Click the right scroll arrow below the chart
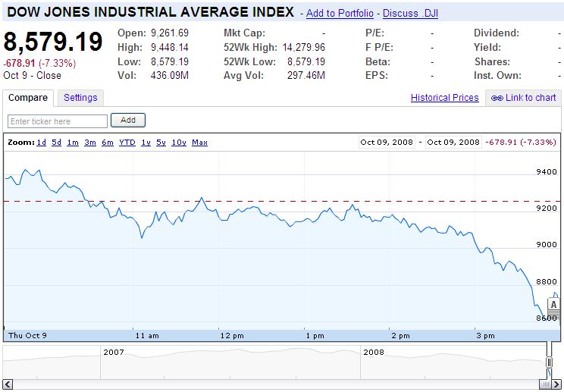This screenshot has width=564, height=392. click(556, 384)
